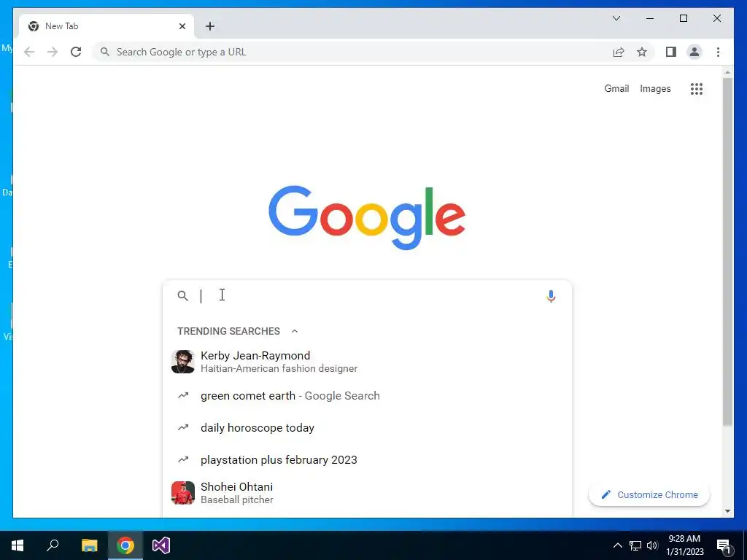747x560 pixels.
Task: Open the Images link
Action: (655, 88)
